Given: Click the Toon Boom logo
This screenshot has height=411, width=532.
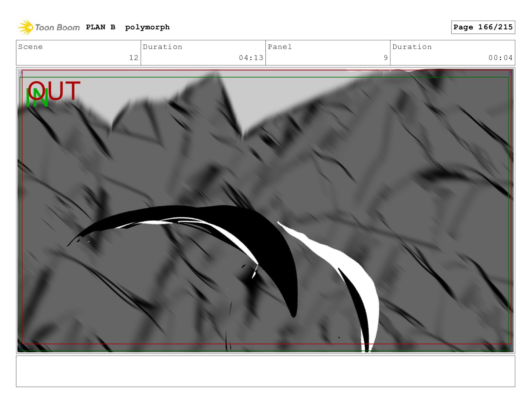Looking at the screenshot, I should click(48, 27).
